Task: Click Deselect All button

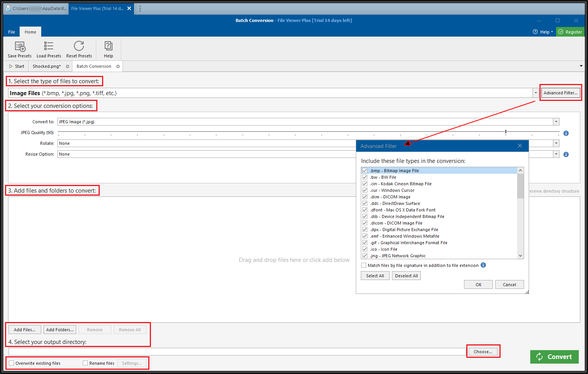Action: coord(406,276)
